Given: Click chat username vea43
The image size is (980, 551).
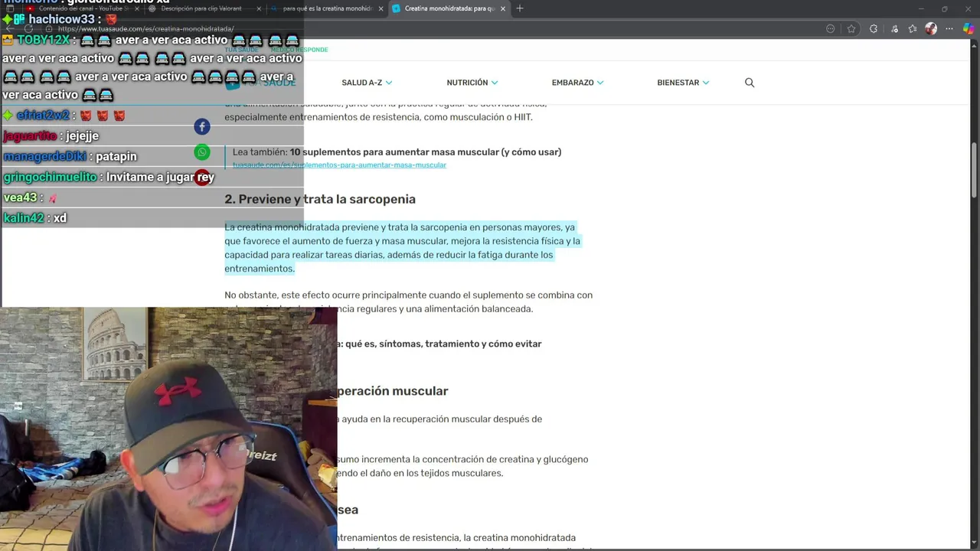Looking at the screenshot, I should [x=20, y=197].
